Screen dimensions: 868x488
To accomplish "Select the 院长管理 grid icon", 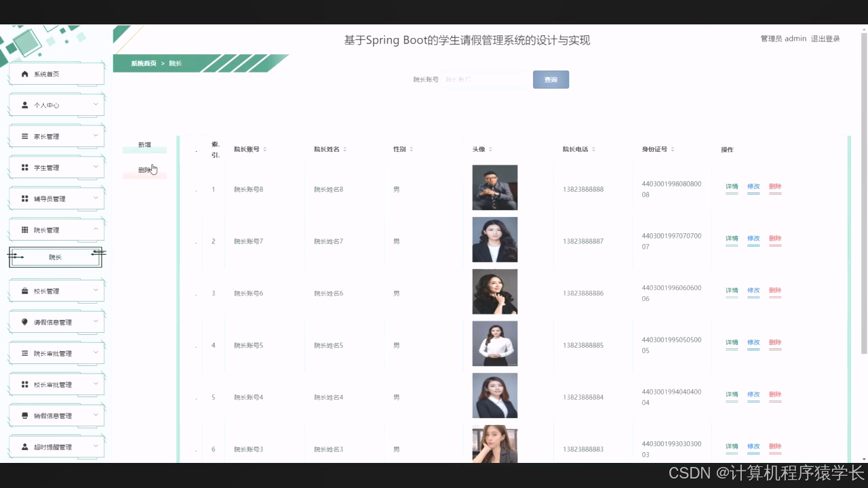I will point(25,229).
